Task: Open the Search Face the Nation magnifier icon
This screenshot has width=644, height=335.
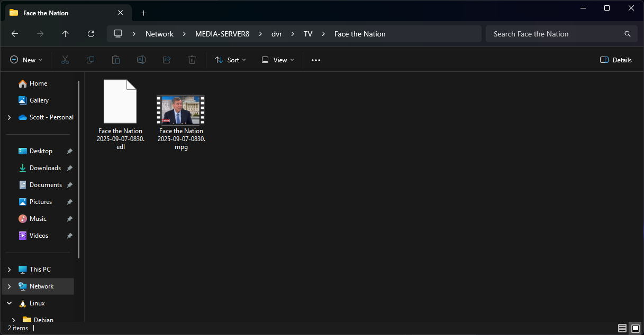Action: (627, 34)
